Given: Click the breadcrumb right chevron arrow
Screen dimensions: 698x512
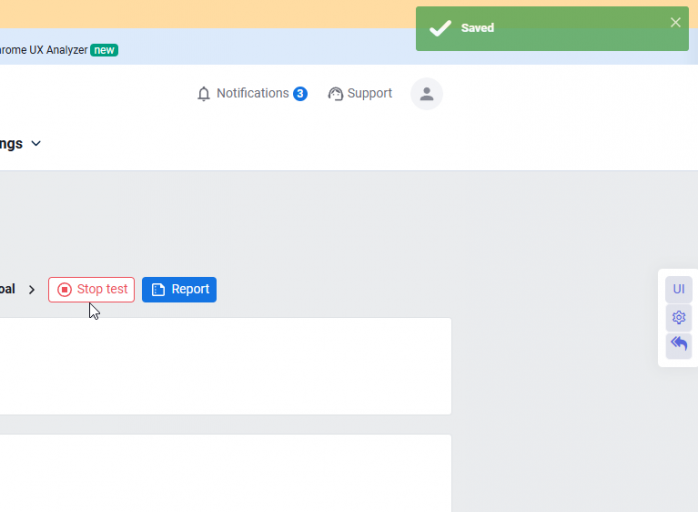Looking at the screenshot, I should tap(32, 290).
